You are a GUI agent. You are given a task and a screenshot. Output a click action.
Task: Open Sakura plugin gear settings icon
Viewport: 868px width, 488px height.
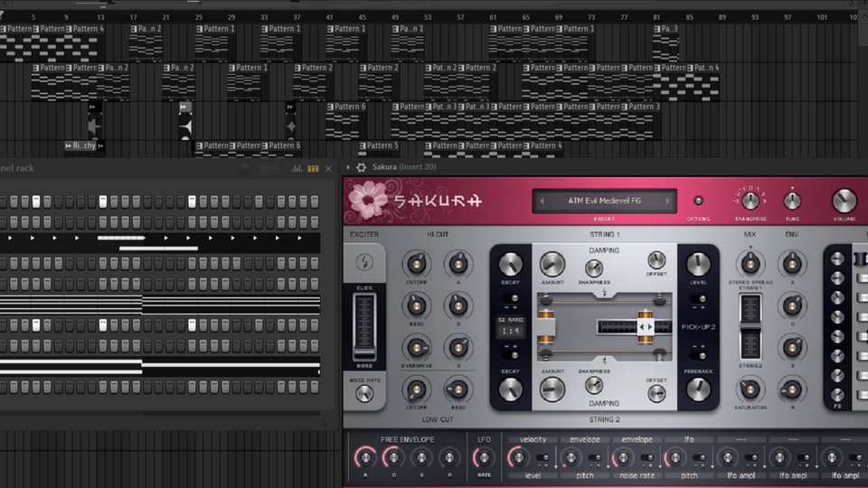tap(362, 167)
